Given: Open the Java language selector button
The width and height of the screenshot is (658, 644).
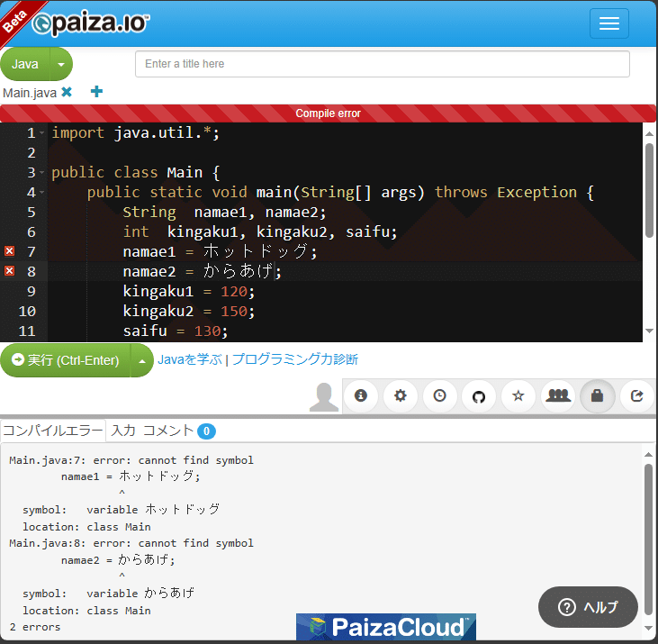Looking at the screenshot, I should pos(25,64).
